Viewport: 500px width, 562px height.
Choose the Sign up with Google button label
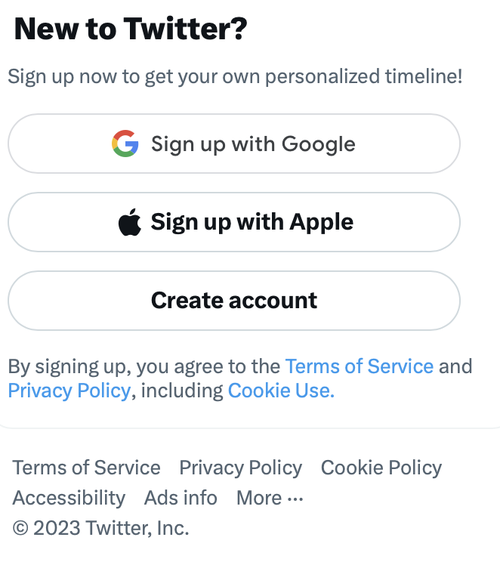click(x=253, y=144)
